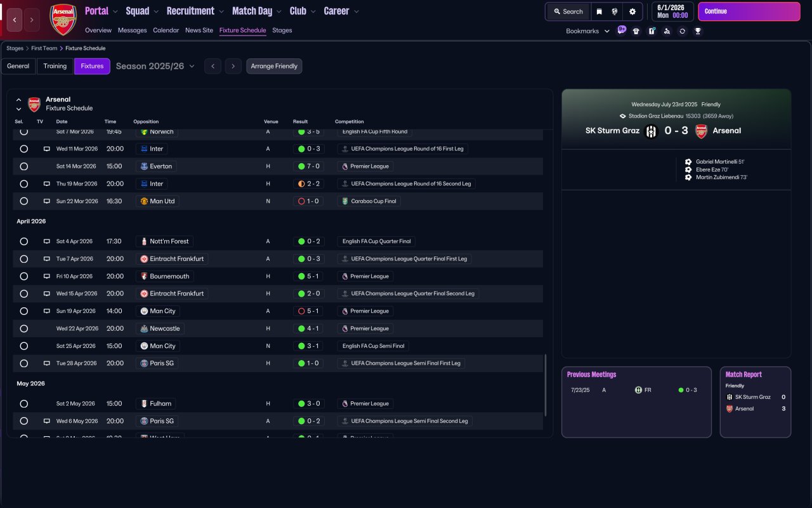Viewport: 812px width, 508px height.
Task: Click the bookmark icon beside Search
Action: click(599, 11)
